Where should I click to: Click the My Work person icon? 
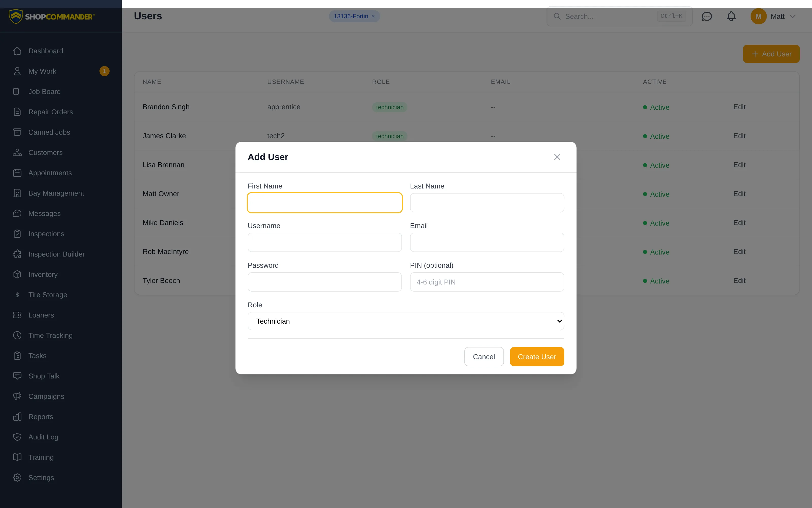17,71
